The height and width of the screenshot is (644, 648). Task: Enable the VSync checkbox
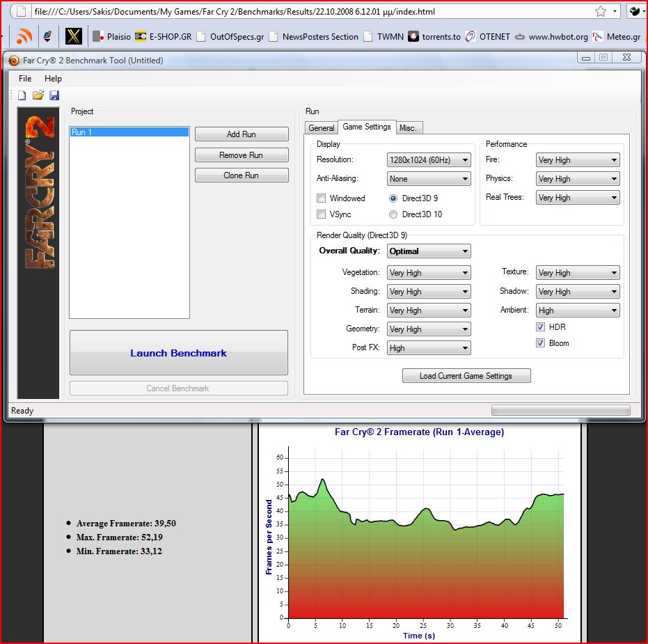coord(321,214)
